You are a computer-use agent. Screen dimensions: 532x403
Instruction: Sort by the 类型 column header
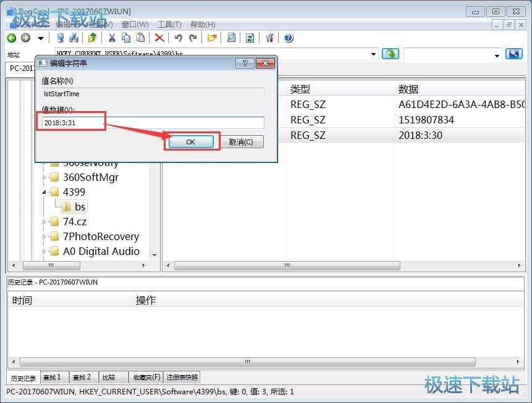pos(340,89)
